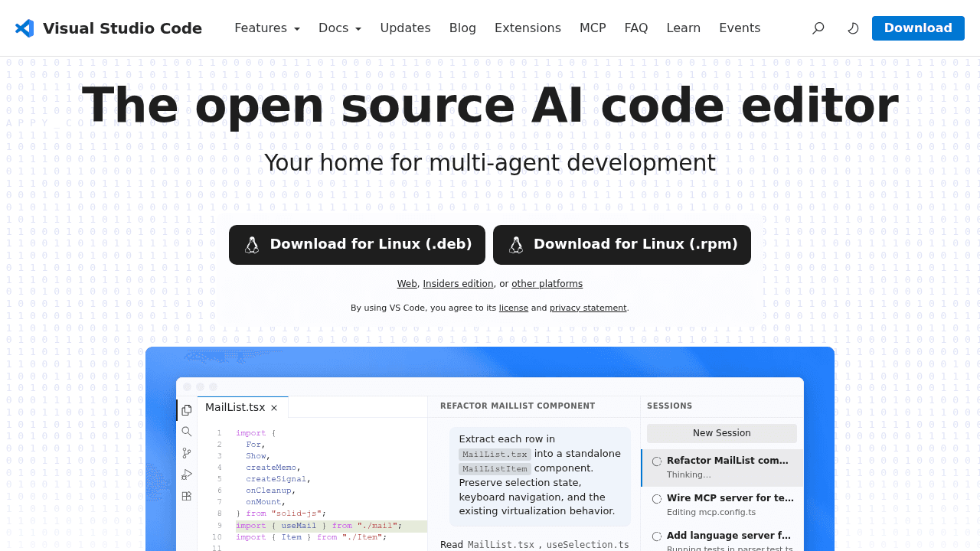The width and height of the screenshot is (980, 551).
Task: Click the status circle beside Add language server
Action: click(x=657, y=536)
